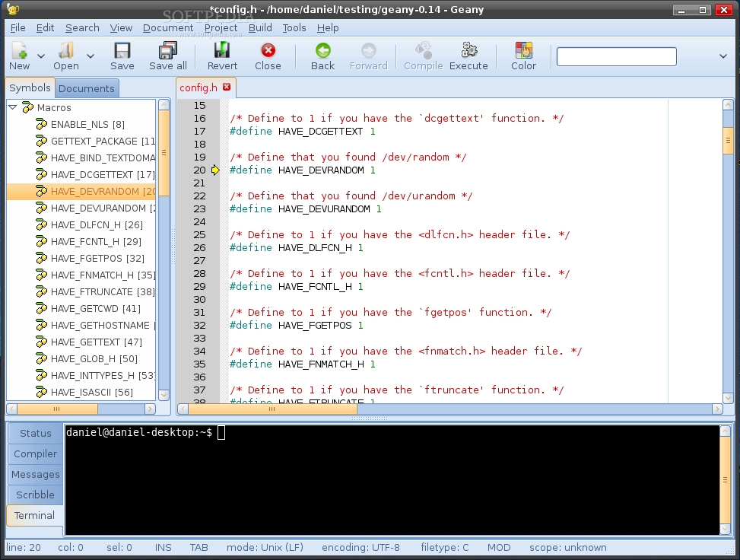Open the toolbar overflow chevron
This screenshot has height=560, width=740.
723,56
